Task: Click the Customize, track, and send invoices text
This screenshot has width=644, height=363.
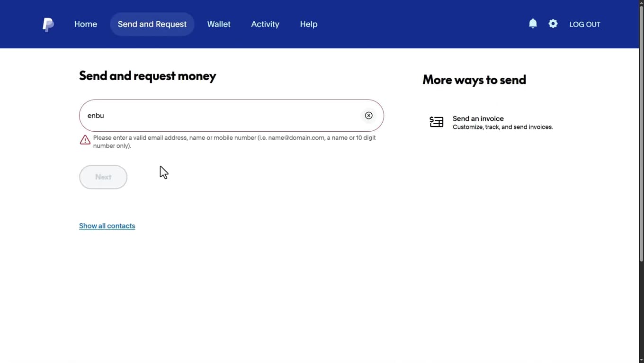Action: (x=503, y=127)
